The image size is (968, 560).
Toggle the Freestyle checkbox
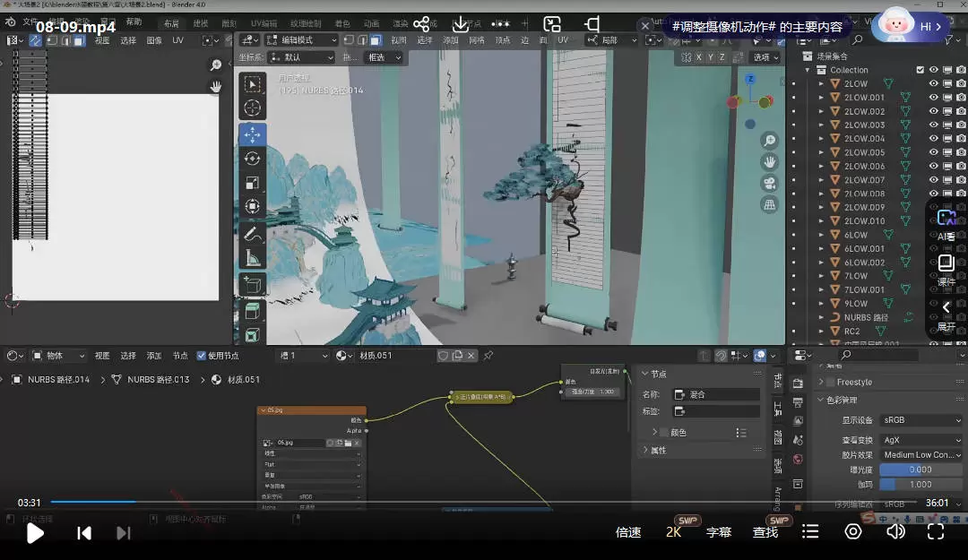tap(830, 383)
